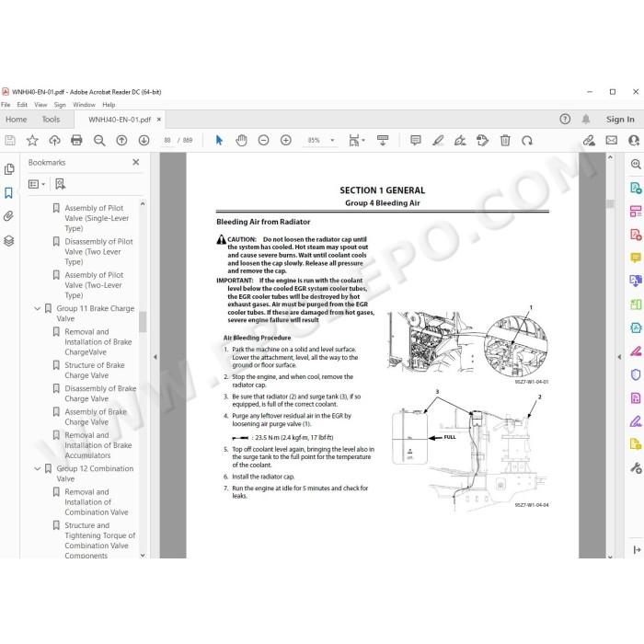Click the page number field

coord(167,141)
